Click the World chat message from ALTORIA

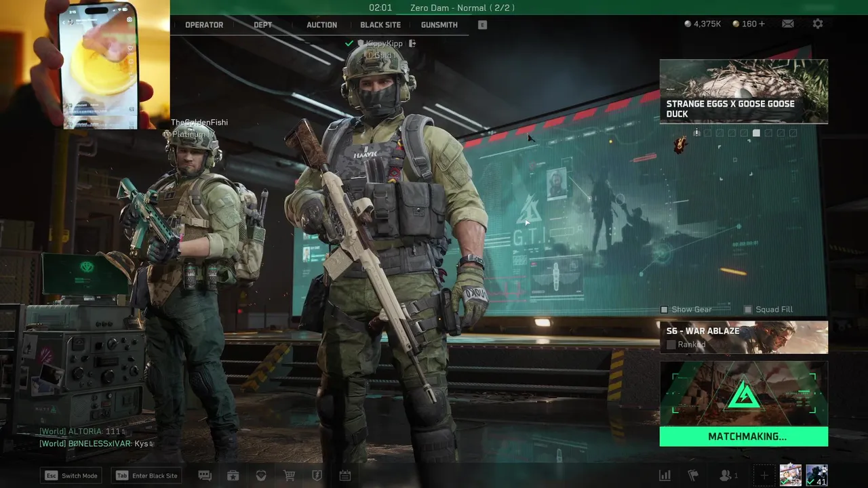click(81, 431)
